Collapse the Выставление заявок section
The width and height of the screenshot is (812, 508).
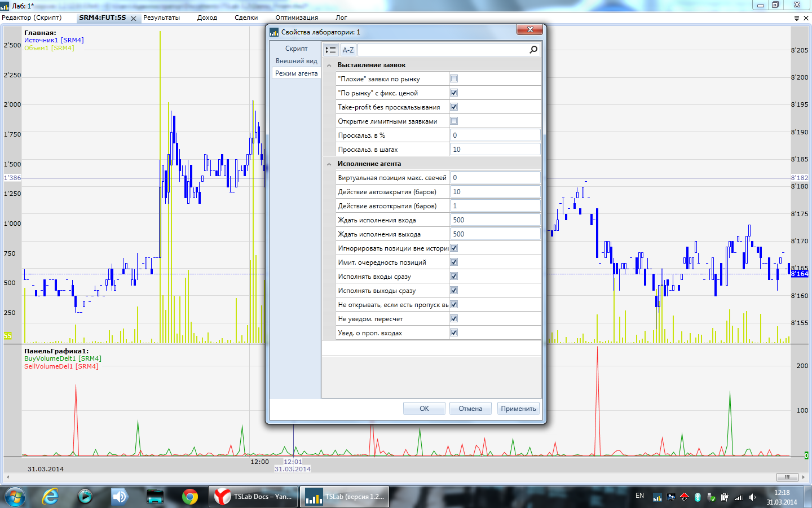(x=329, y=65)
